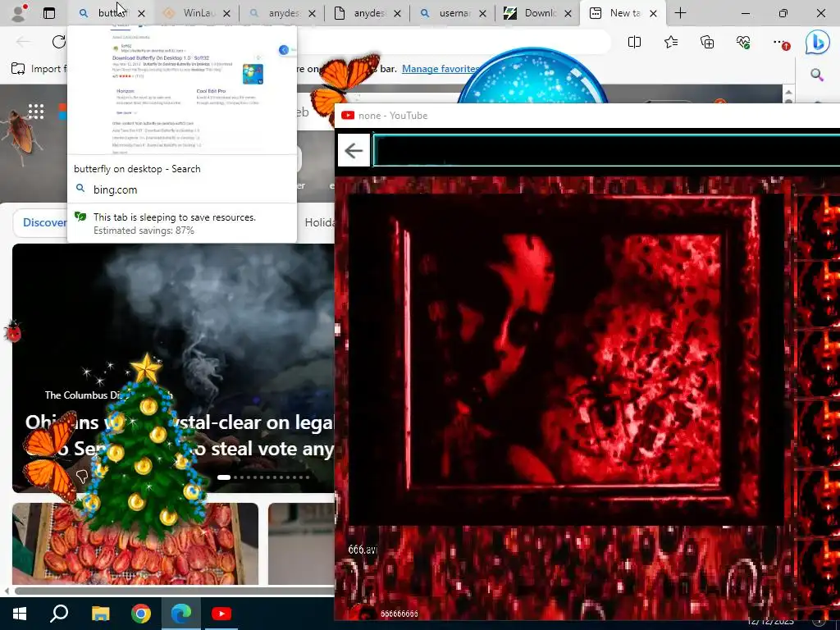Screen dimensions: 840x630
Task: Switch to the first anydesk search tab
Action: point(282,13)
